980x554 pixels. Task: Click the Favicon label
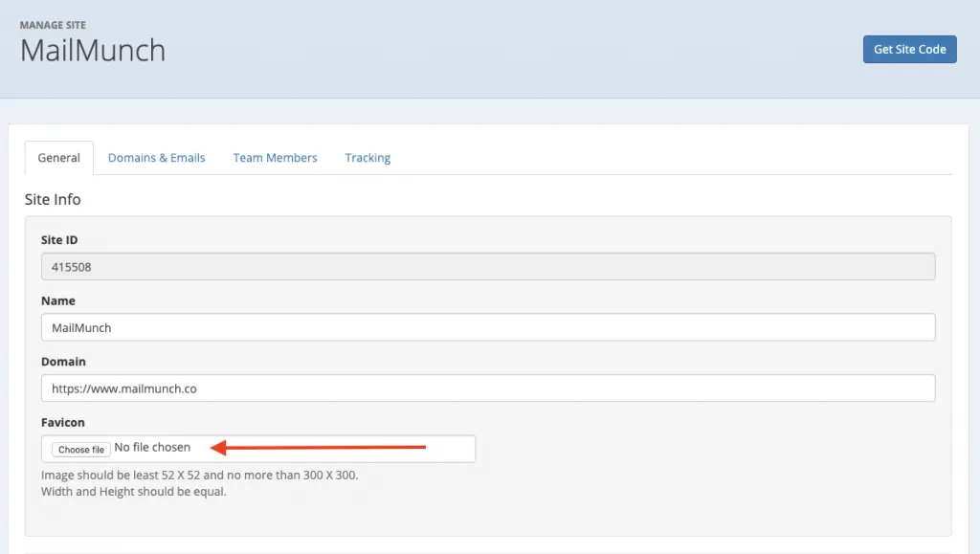62,423
